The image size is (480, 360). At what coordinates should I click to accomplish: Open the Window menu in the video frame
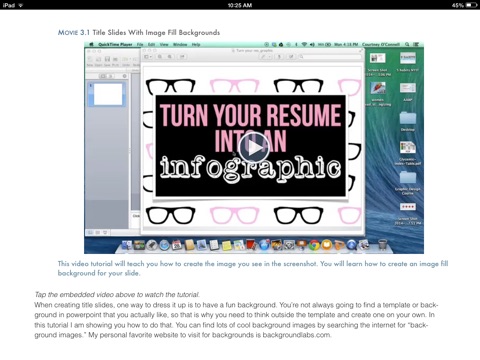[180, 44]
